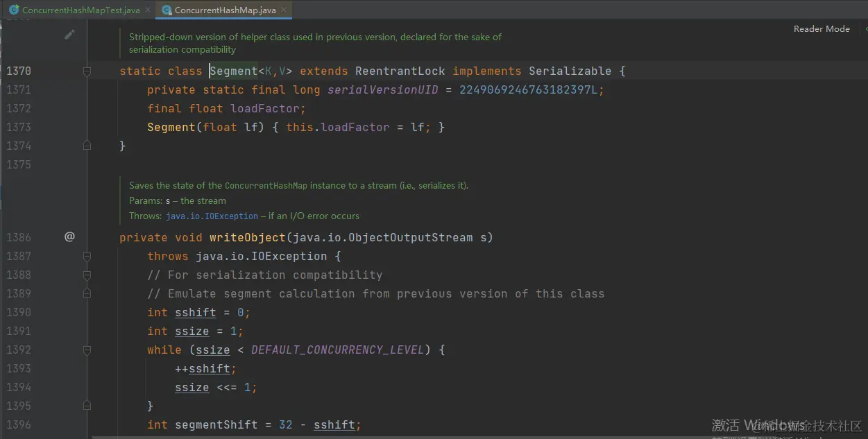Click fold end marker at line 1374
This screenshot has width=868, height=439.
tap(87, 146)
